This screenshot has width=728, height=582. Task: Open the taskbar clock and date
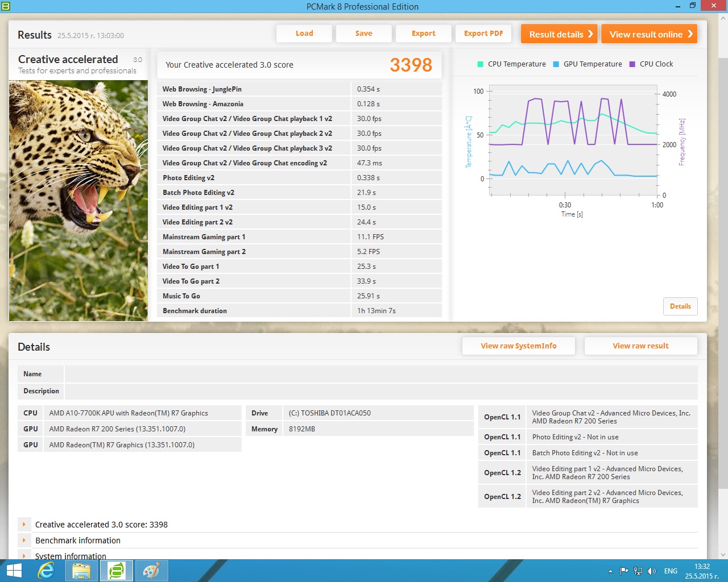702,571
